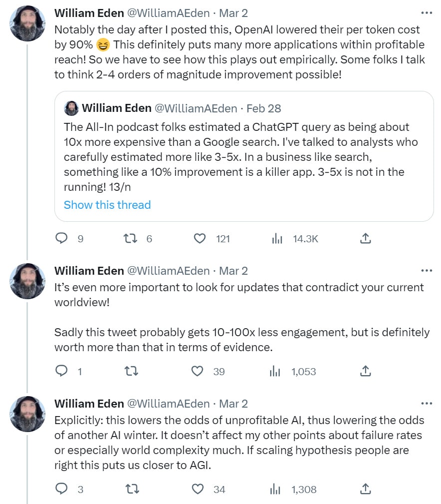Open William Eden's profile from first tweet name
This screenshot has height=504, width=441.
(89, 13)
